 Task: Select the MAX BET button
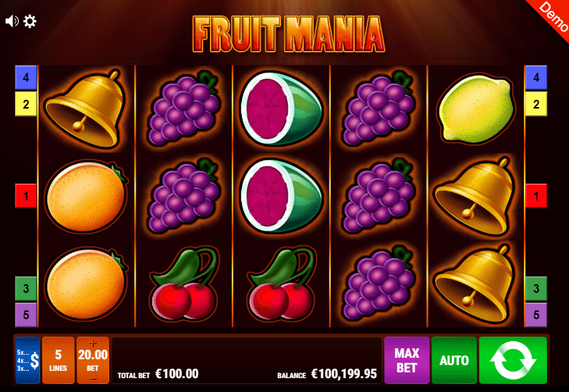[407, 360]
